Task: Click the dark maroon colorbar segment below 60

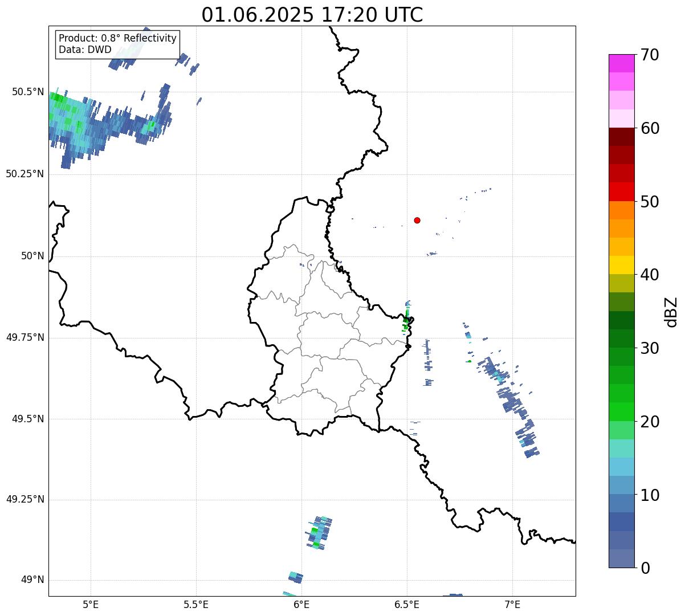Action: pyautogui.click(x=621, y=137)
